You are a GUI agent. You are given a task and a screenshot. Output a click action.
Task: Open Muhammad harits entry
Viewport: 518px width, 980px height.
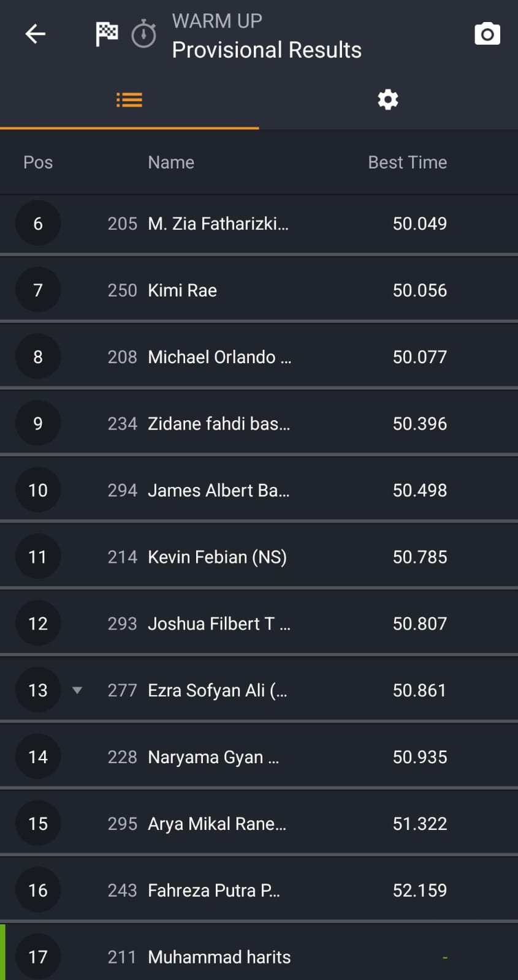pos(219,957)
